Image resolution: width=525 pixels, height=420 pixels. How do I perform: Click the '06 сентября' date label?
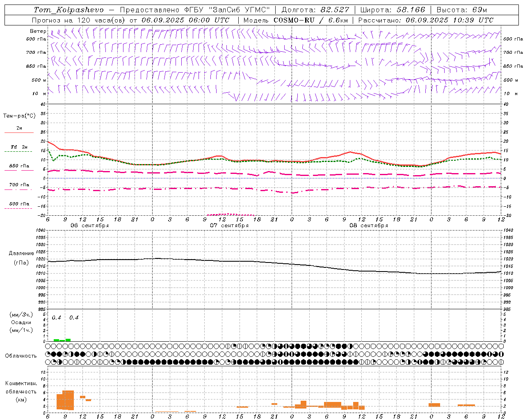[x=90, y=226]
